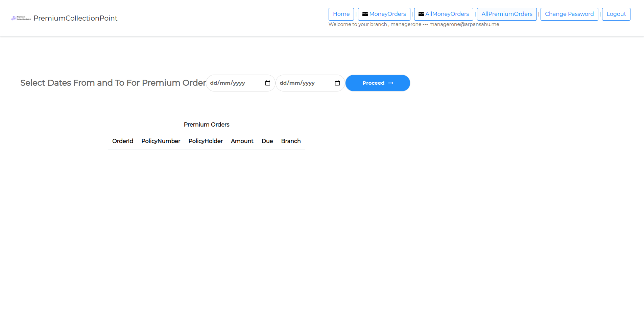The height and width of the screenshot is (320, 644).
Task: Click the PremiumCollectionPoint logo image
Action: pyautogui.click(x=21, y=18)
